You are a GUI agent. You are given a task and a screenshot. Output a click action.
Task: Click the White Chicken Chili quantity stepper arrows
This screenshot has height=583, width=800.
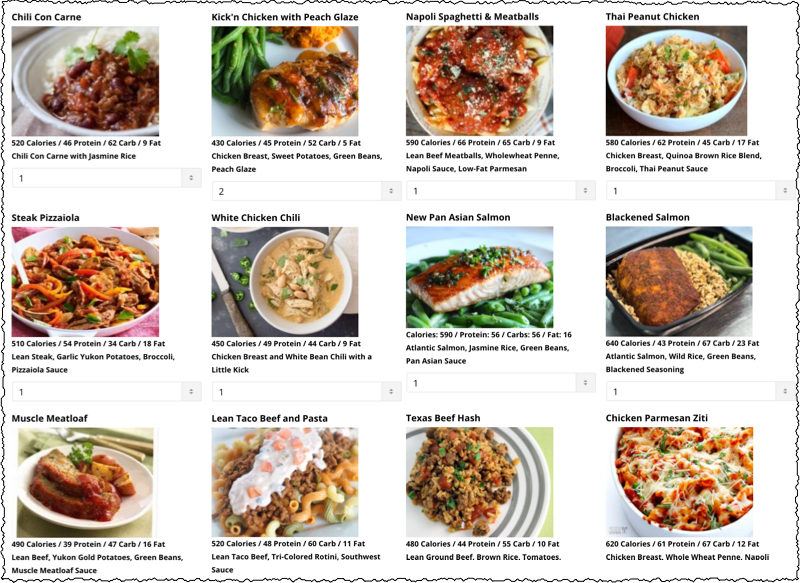pyautogui.click(x=391, y=392)
